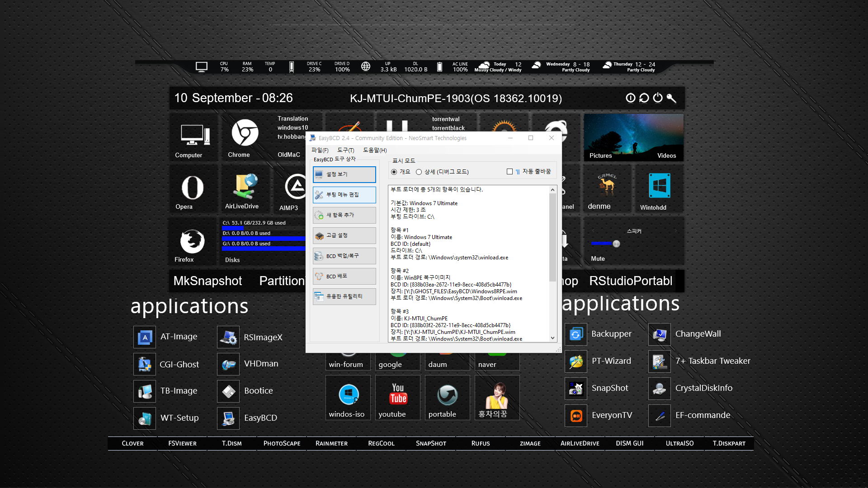Launch EF-commande application icon
868x488 pixels.
point(660,416)
